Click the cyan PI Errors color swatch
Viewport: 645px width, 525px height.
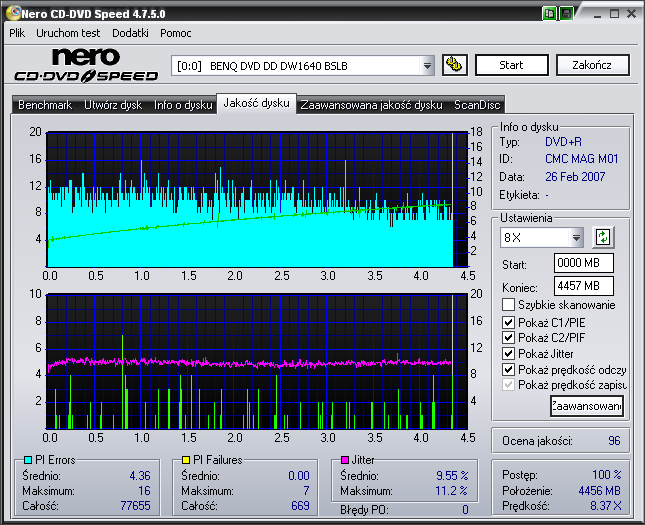pos(27,460)
